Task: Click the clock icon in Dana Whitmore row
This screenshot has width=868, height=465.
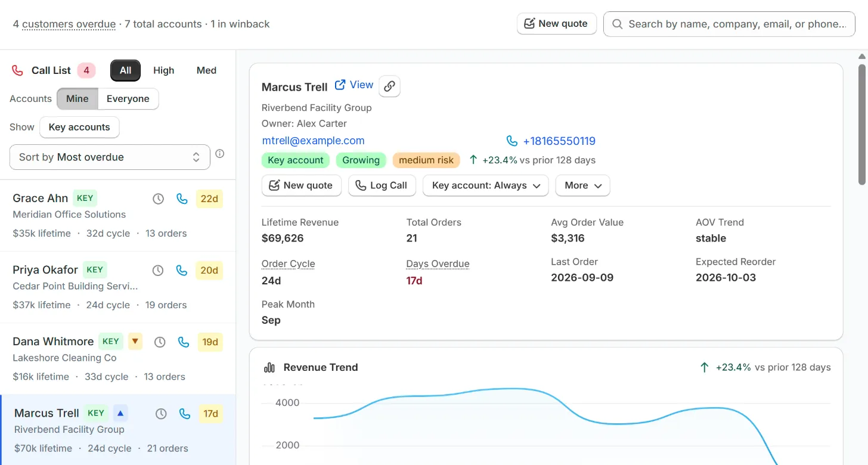Action: (x=160, y=342)
